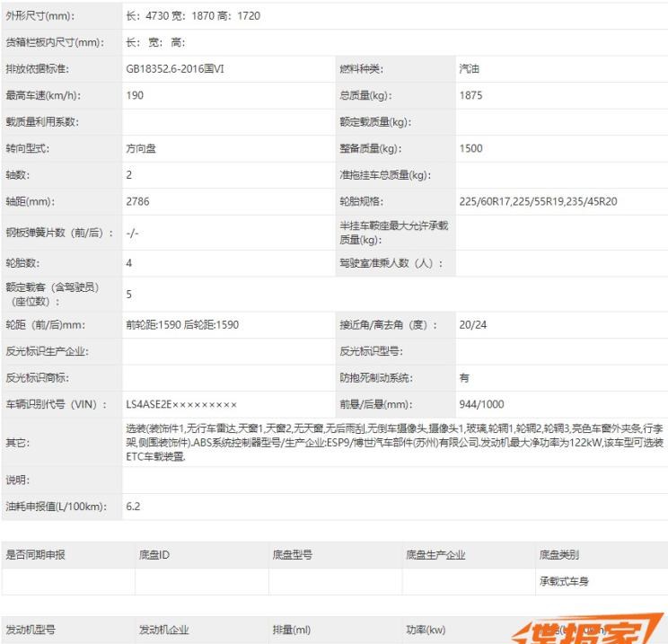This screenshot has width=668, height=644.
Task: Click the 防抱死制动系统 label
Action: coord(375,378)
